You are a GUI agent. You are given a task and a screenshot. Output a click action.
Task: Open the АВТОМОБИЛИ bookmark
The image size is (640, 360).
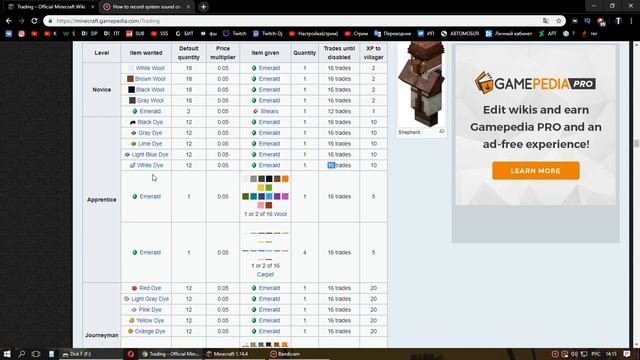coord(460,34)
